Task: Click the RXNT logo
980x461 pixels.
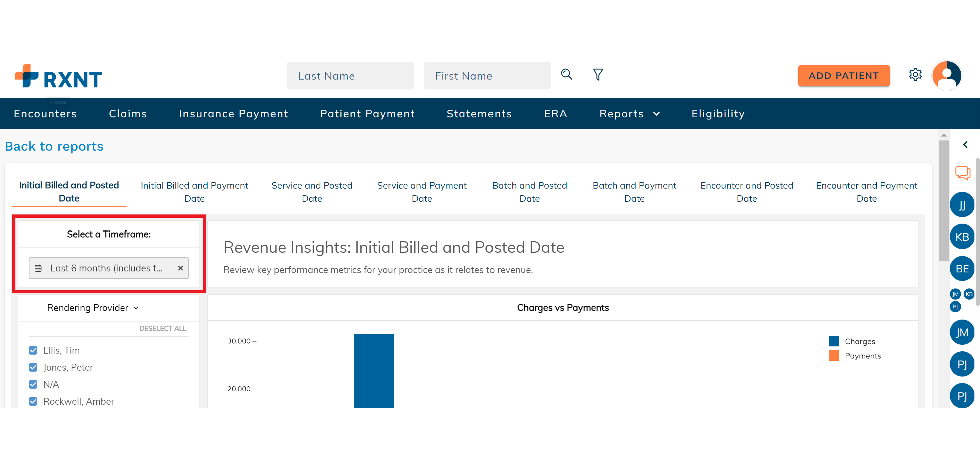Action: tap(58, 76)
